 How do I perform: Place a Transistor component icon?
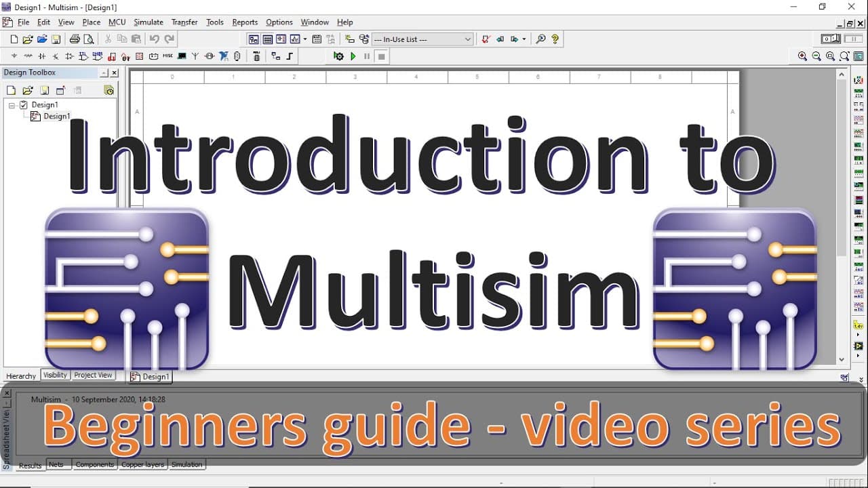[56, 56]
